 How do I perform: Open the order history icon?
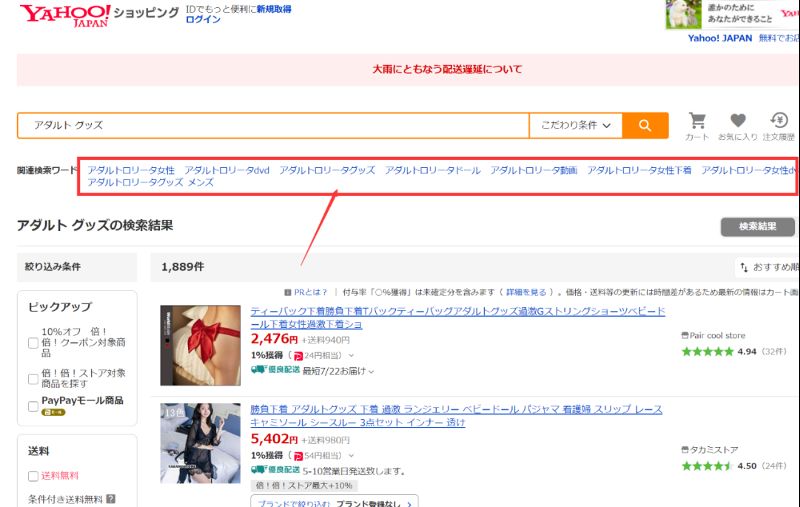tap(779, 121)
